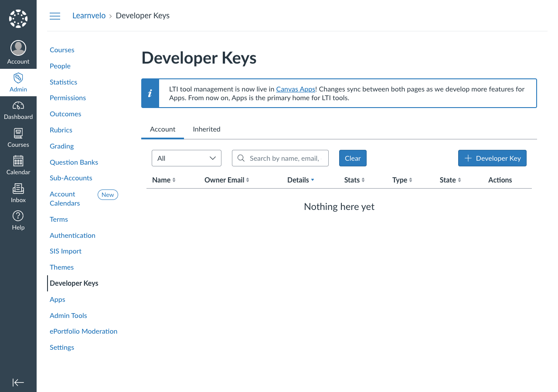Open the Canvas global navigation logo
The height and width of the screenshot is (392, 558).
tap(18, 18)
